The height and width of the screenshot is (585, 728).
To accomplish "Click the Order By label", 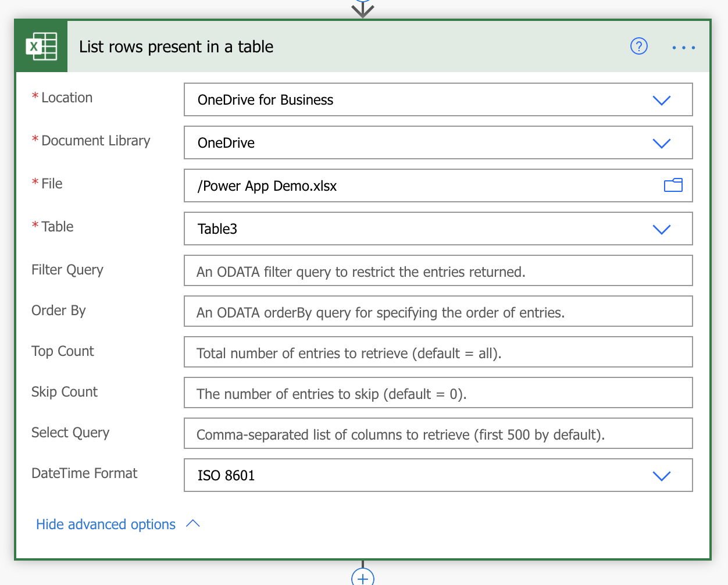I will pos(59,311).
